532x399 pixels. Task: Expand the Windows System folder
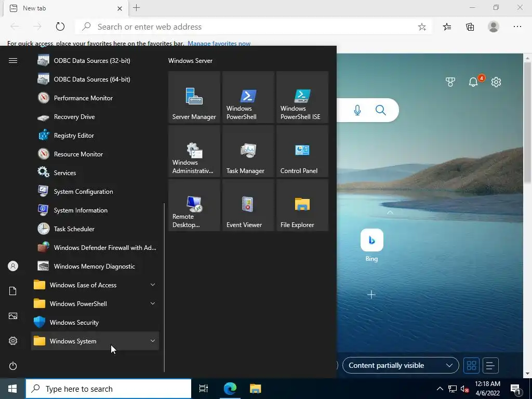click(x=95, y=341)
